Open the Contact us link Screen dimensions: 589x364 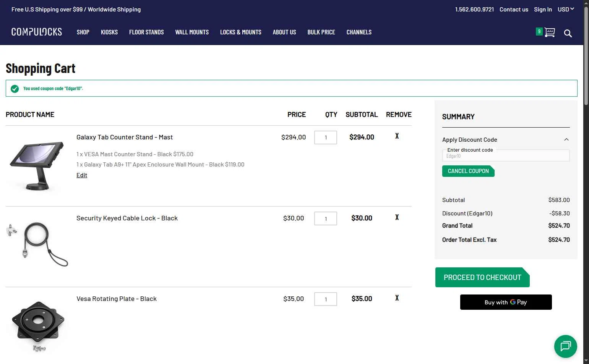[x=514, y=9]
